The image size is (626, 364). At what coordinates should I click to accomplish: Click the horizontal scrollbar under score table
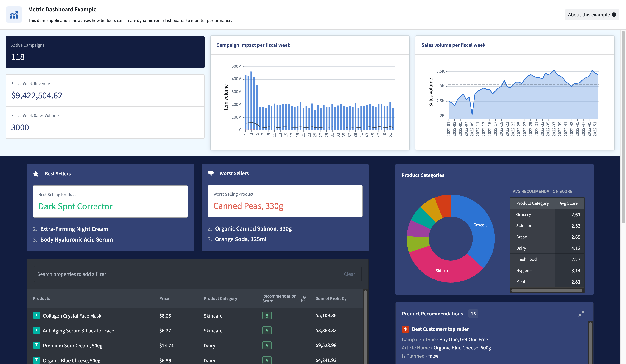pos(546,290)
